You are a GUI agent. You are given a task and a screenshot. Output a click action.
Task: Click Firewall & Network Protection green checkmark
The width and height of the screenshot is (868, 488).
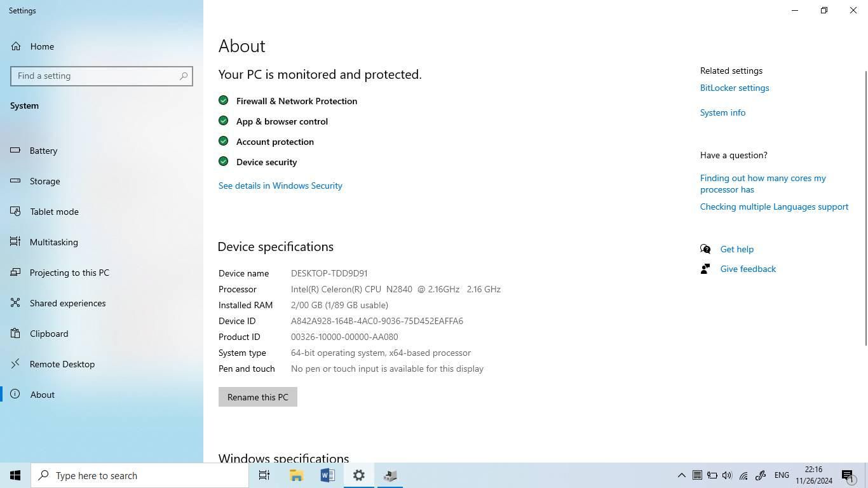click(x=223, y=100)
